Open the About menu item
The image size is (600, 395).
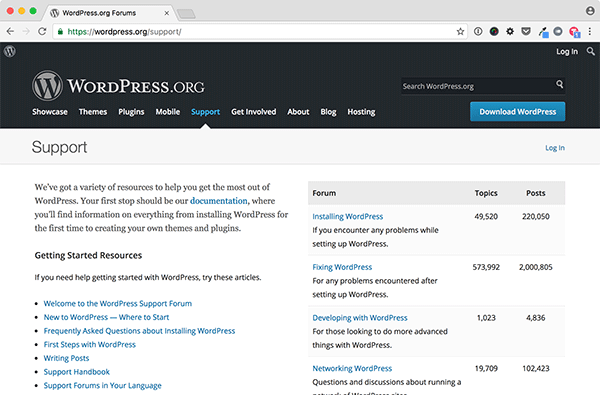tap(298, 112)
